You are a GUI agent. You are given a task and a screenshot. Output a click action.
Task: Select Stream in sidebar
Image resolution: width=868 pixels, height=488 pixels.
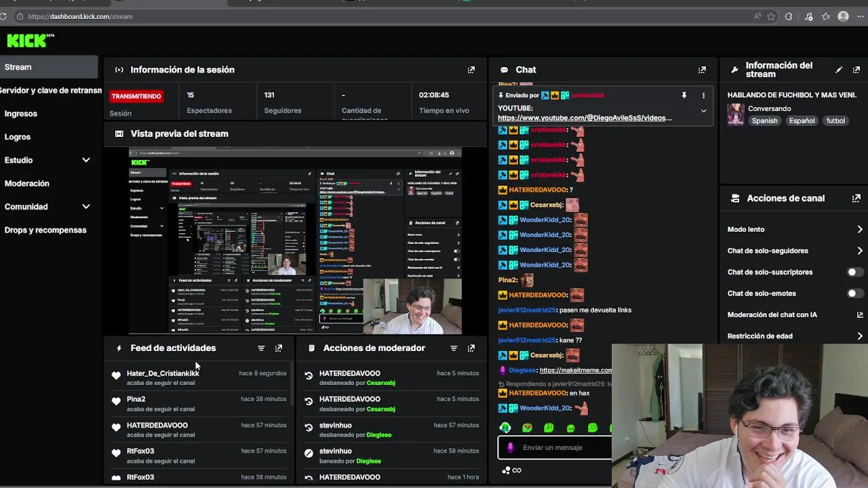coord(49,67)
